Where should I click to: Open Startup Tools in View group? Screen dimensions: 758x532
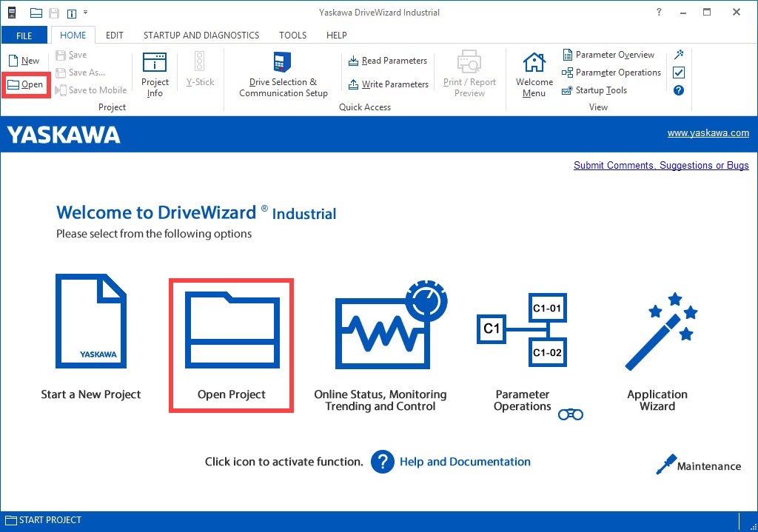(x=594, y=90)
